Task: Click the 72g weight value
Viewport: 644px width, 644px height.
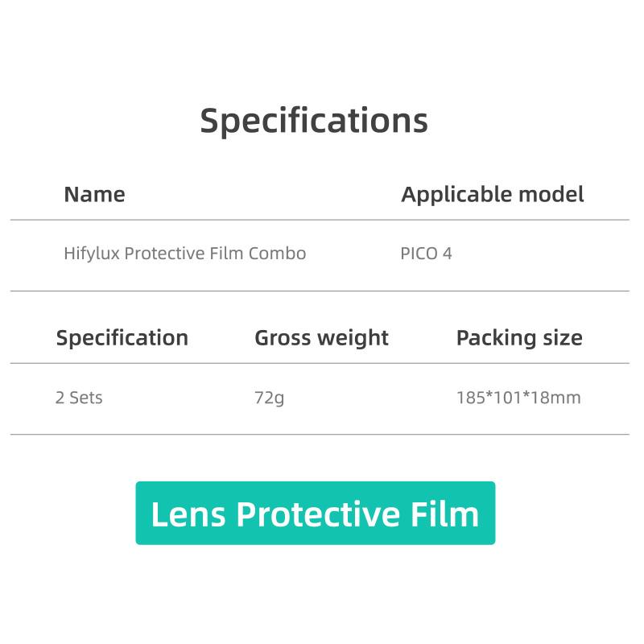Action: (269, 398)
